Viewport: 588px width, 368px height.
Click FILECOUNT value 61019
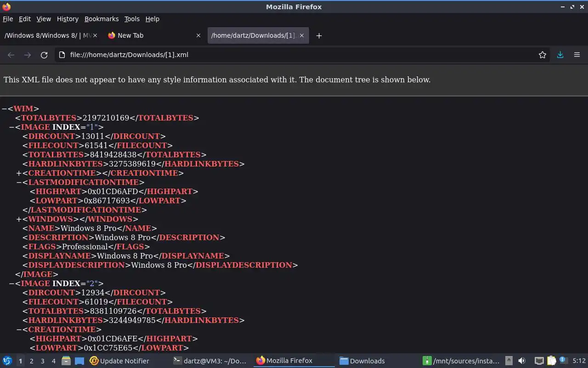pyautogui.click(x=96, y=302)
